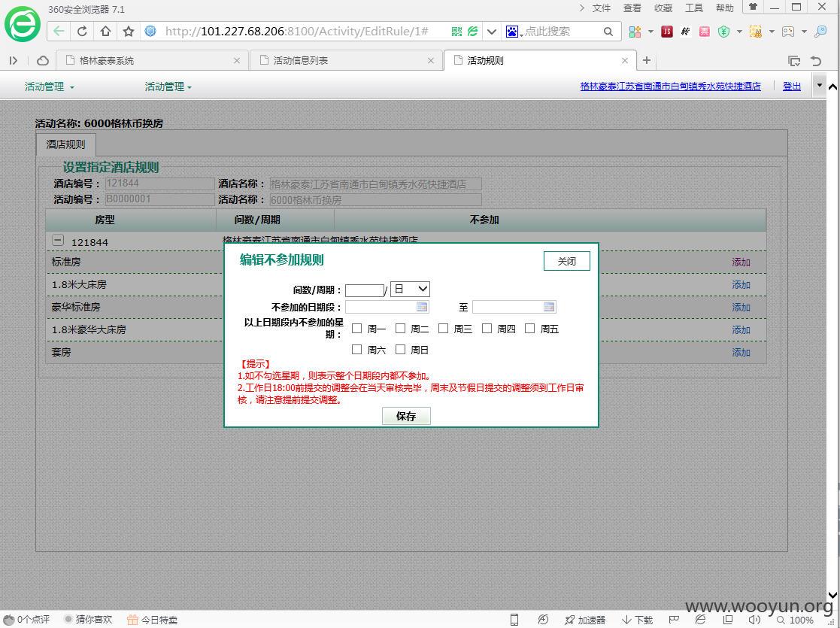840x628 pixels.
Task: Click 添加 for 豪华标准房 row
Action: click(x=741, y=307)
